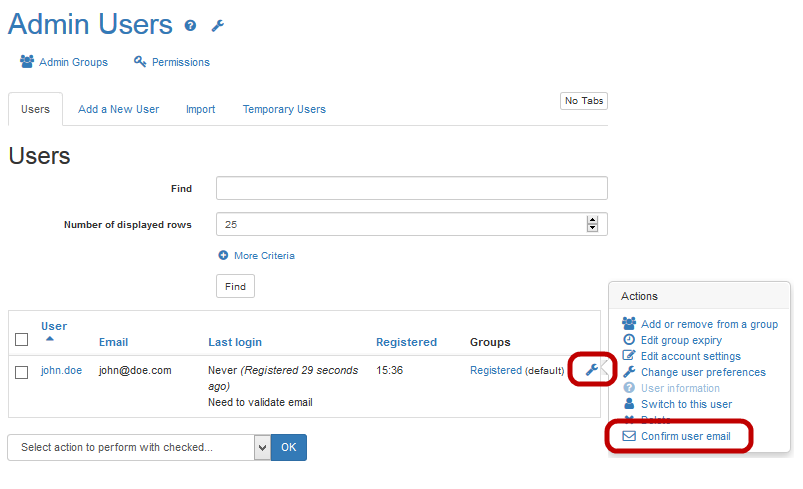
Task: Open the Temporary Users tab
Action: pos(284,109)
